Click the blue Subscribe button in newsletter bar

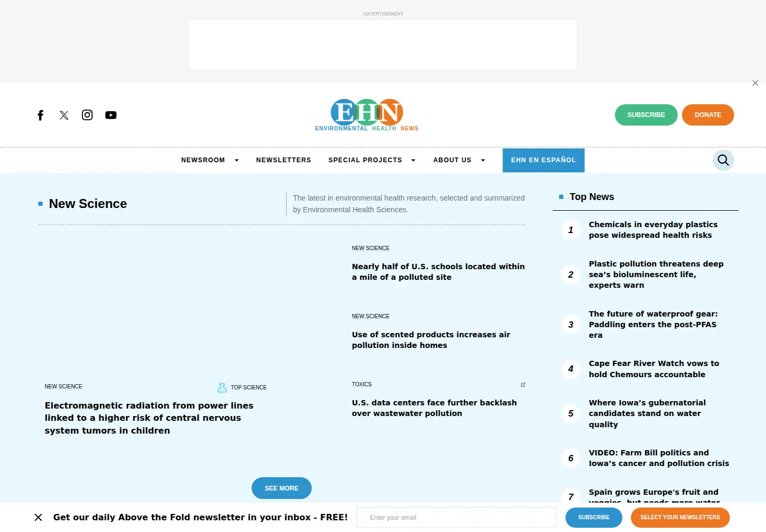[594, 517]
